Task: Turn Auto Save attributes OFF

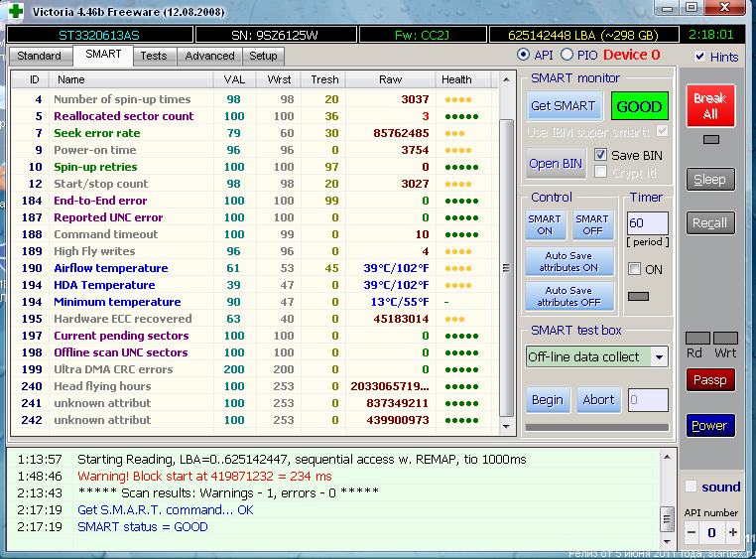Action: tap(568, 296)
